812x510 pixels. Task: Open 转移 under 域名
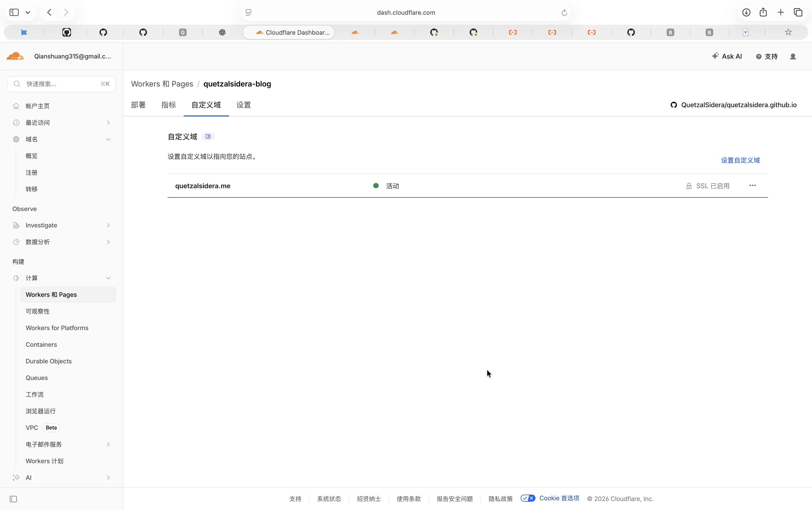coord(32,189)
